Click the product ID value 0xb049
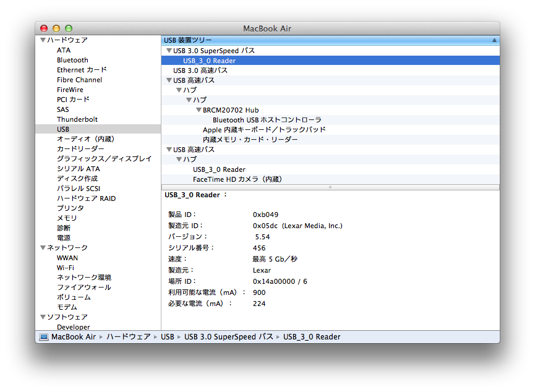Image resolution: width=535 pixels, height=392 pixels. coord(265,215)
